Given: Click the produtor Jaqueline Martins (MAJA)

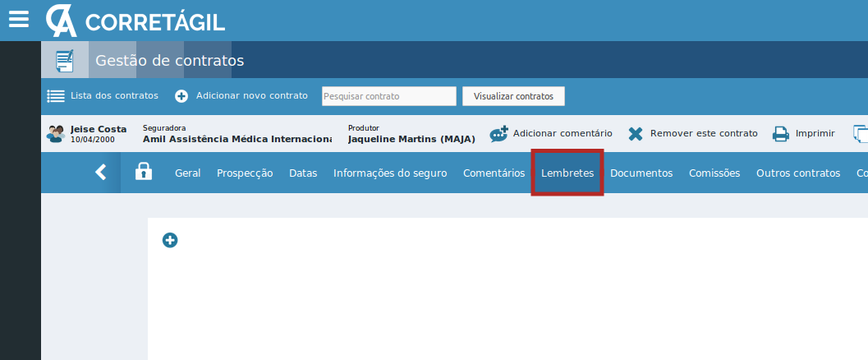Looking at the screenshot, I should (411, 139).
